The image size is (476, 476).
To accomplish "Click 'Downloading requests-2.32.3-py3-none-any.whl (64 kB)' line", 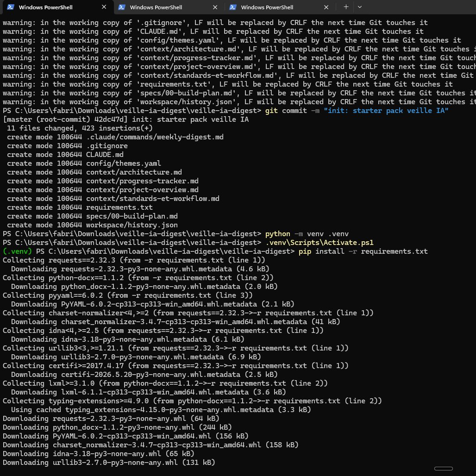I will point(111,419).
